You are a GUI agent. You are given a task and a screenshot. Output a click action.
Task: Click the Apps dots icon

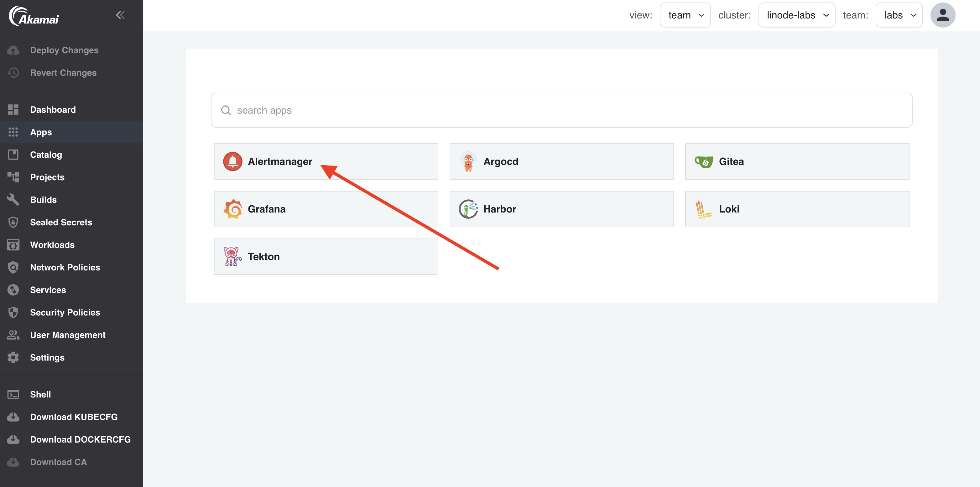[x=13, y=132]
